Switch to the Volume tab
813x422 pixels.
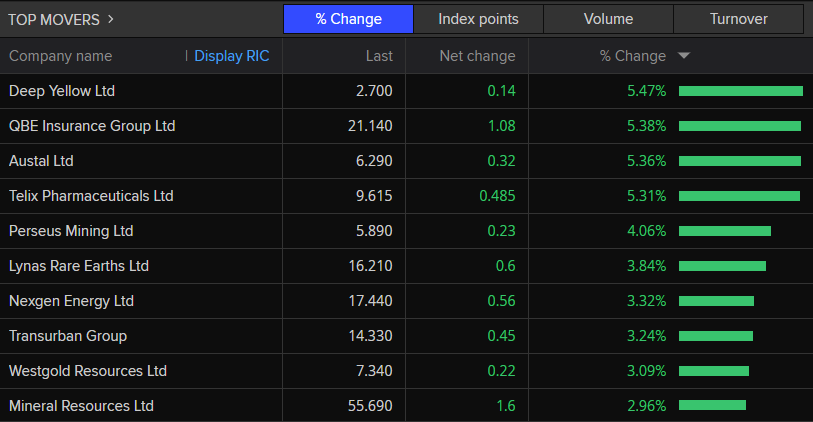pos(608,19)
